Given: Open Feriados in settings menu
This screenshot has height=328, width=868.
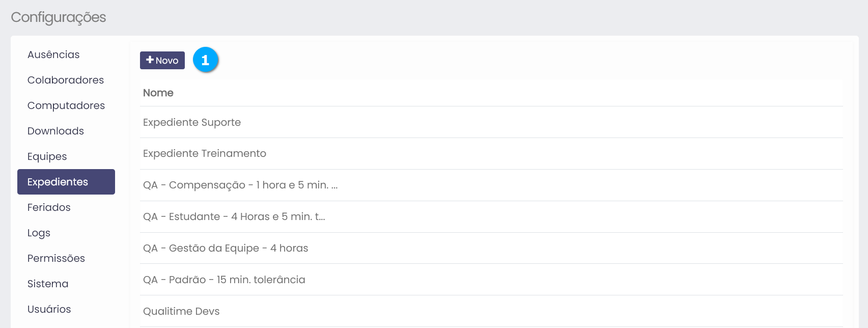Looking at the screenshot, I should [x=49, y=207].
